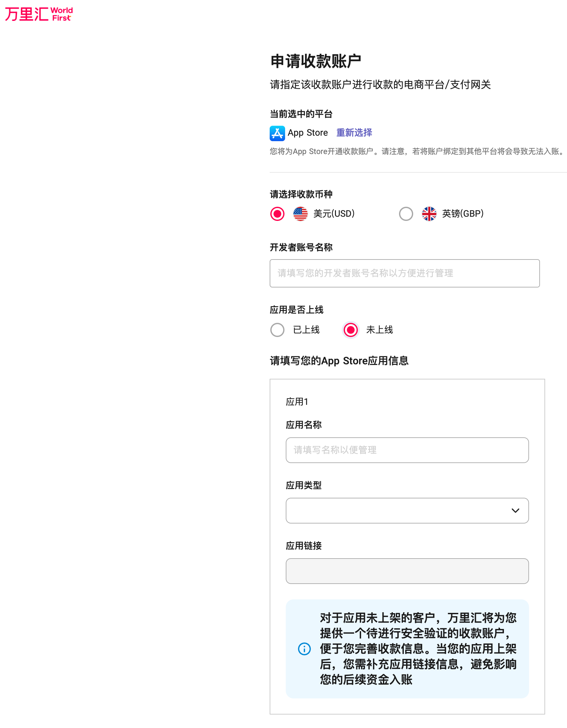Click the subtitle 请指定该收款账户进行收款的电商平台/支付网关
The image size is (567, 728).
point(380,85)
